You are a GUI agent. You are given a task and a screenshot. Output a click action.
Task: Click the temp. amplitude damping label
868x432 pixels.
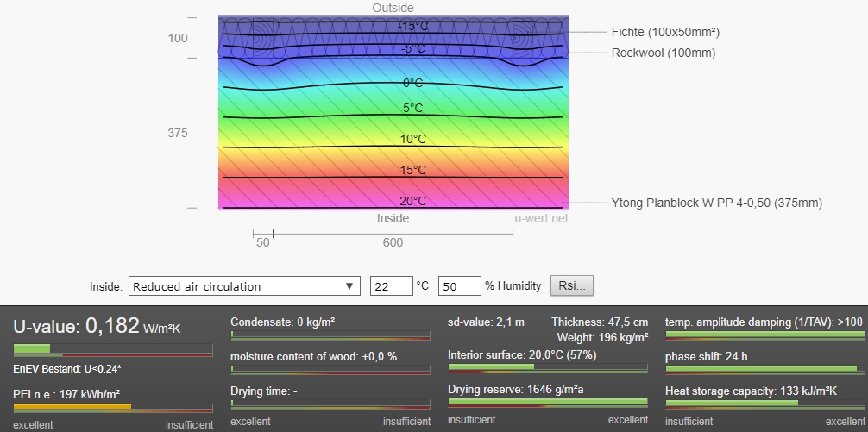click(764, 322)
